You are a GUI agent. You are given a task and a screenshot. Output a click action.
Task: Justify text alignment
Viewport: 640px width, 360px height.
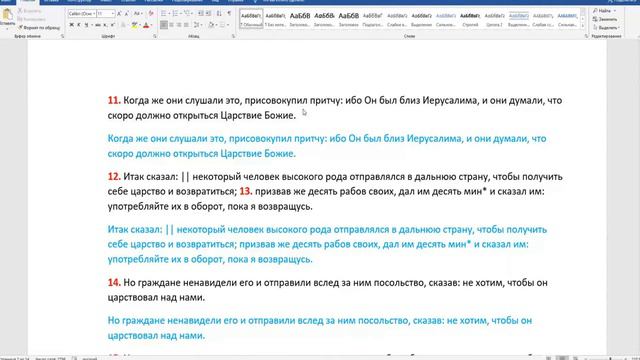click(x=187, y=25)
